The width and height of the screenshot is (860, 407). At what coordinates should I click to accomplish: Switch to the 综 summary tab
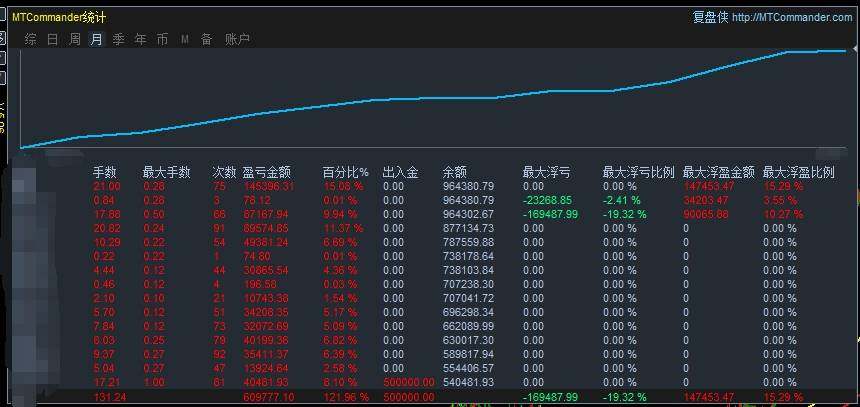click(x=31, y=39)
